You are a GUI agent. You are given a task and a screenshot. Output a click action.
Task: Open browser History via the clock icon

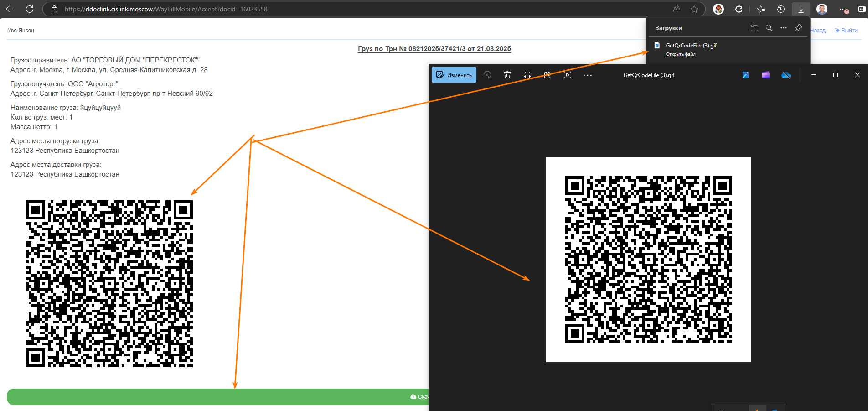tap(781, 9)
